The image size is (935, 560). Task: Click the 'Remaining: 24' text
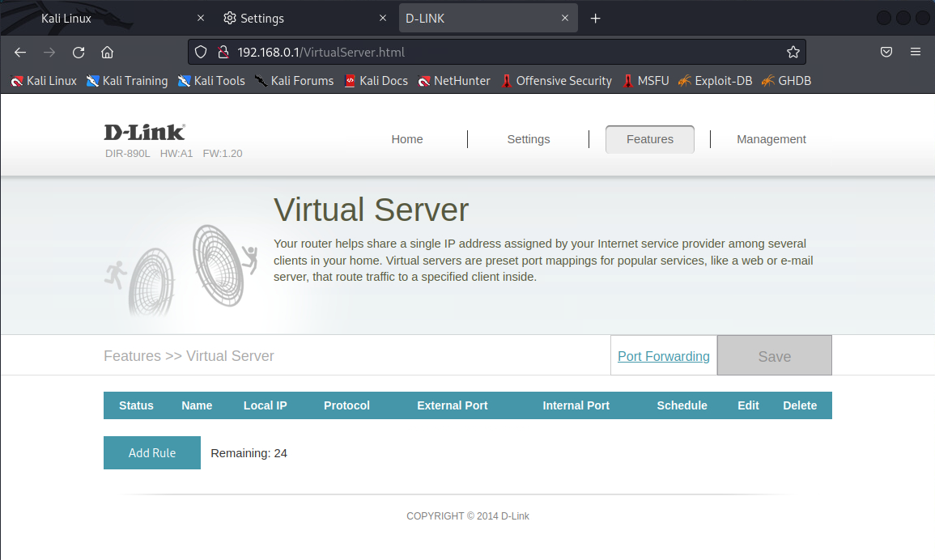(249, 453)
